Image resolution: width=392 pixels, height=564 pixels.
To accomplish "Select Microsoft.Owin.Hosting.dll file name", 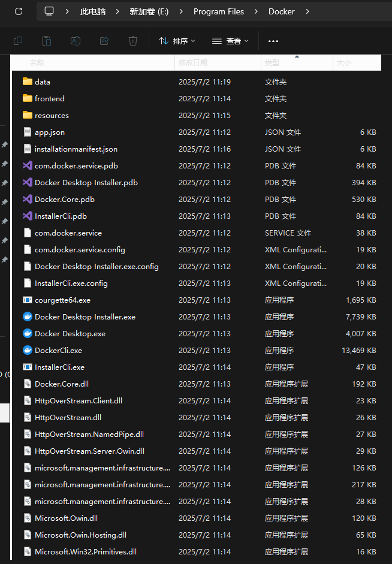I will [80, 535].
